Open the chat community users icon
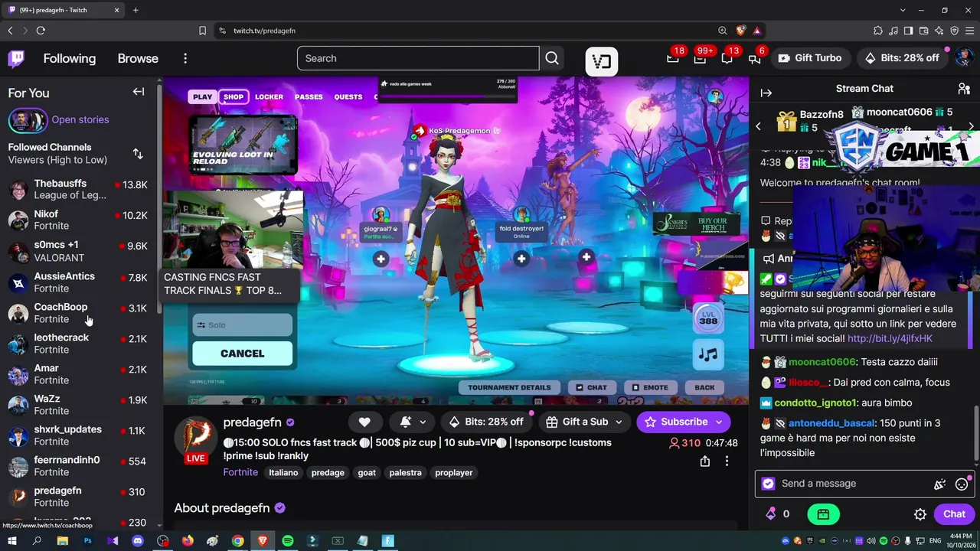The width and height of the screenshot is (980, 551). [x=964, y=89]
